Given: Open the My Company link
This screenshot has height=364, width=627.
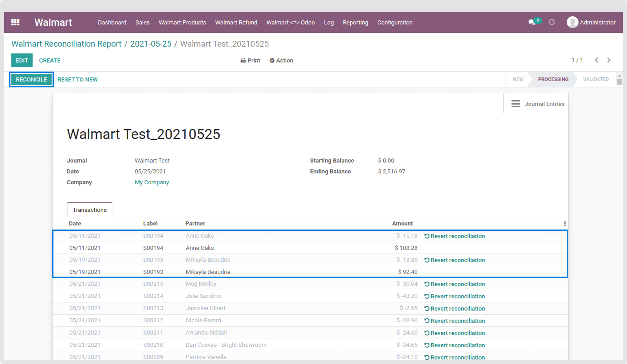Looking at the screenshot, I should [x=152, y=182].
